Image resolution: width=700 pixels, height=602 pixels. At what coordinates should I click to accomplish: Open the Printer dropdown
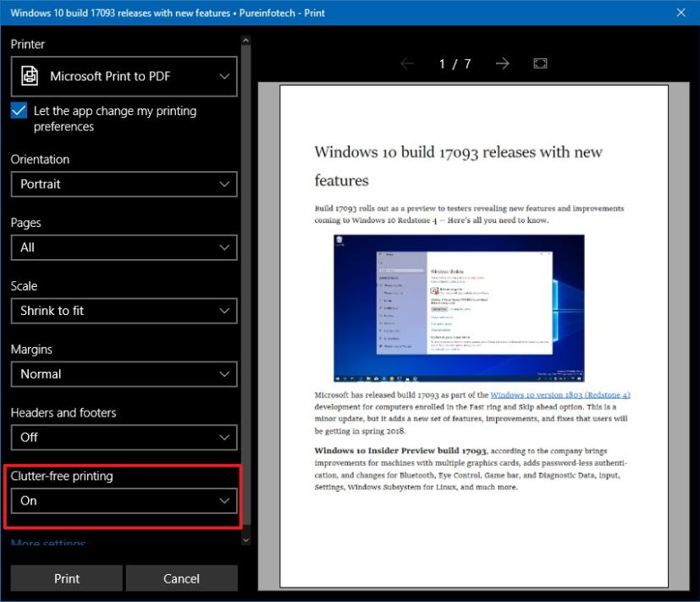(x=124, y=76)
